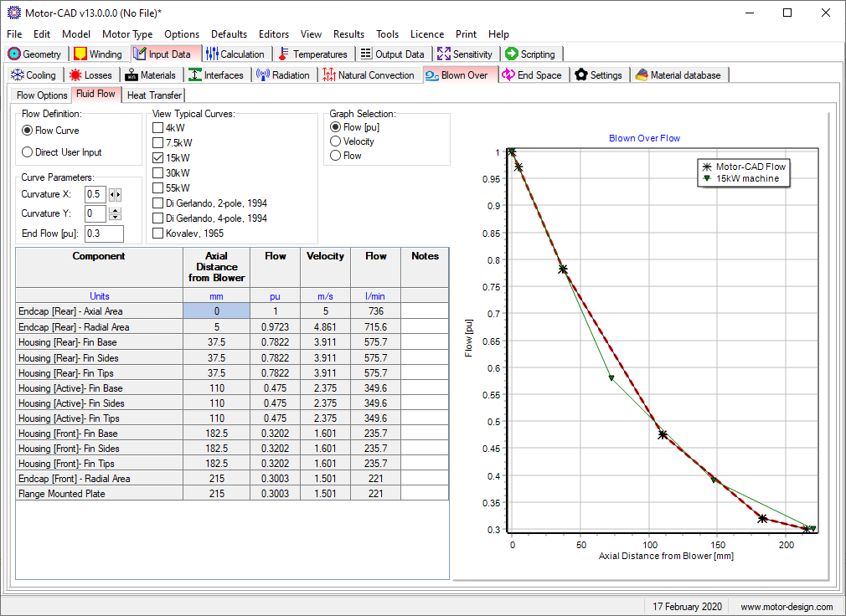Click the Winding tab icon
The width and height of the screenshot is (846, 616).
pos(80,54)
